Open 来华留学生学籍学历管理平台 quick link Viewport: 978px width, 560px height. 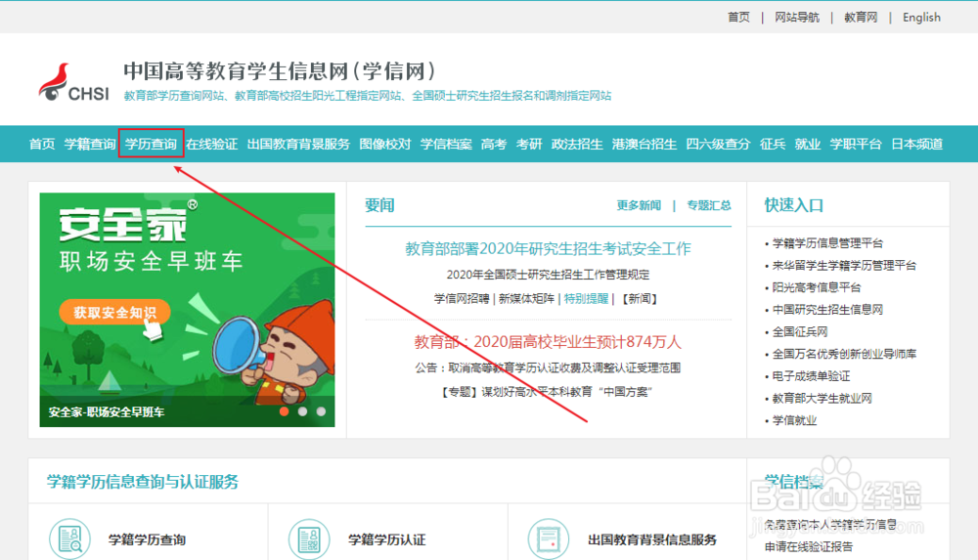tap(844, 265)
